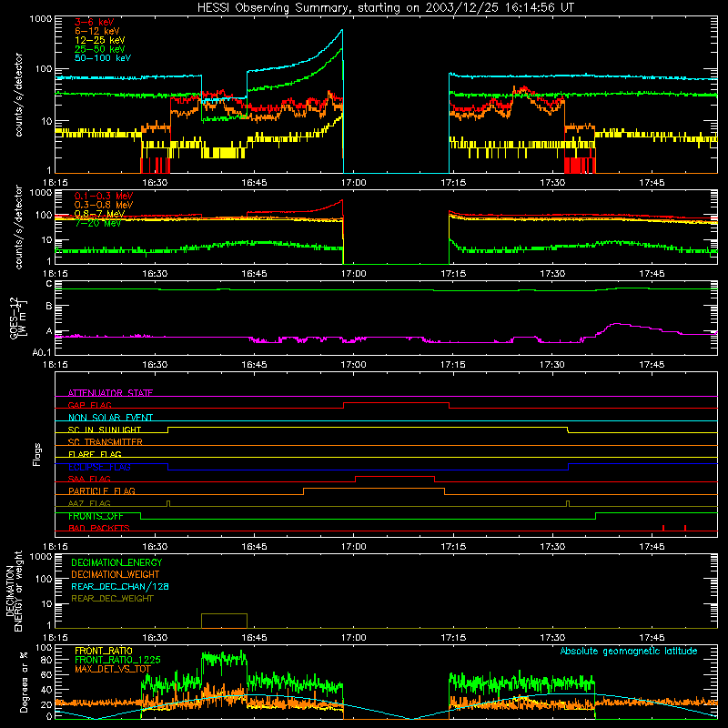Select the NON_SOLAR_EVENT flag label

(x=110, y=418)
